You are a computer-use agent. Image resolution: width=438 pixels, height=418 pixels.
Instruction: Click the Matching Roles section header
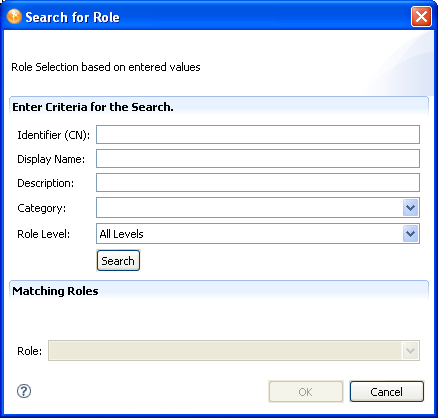[x=55, y=291]
